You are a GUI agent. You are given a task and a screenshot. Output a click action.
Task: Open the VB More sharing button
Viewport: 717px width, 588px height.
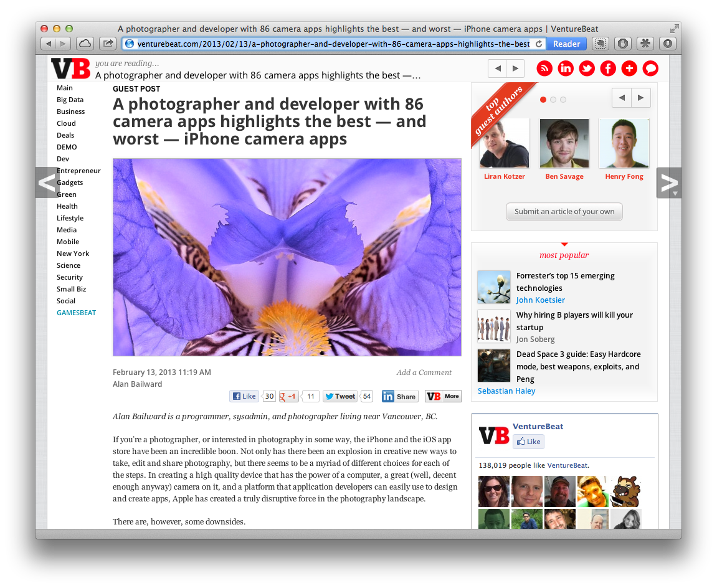click(443, 396)
